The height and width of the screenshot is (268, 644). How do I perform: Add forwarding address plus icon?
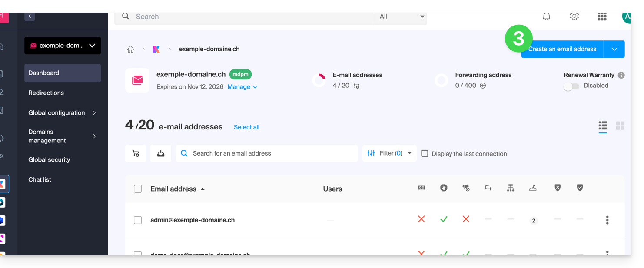(x=483, y=86)
